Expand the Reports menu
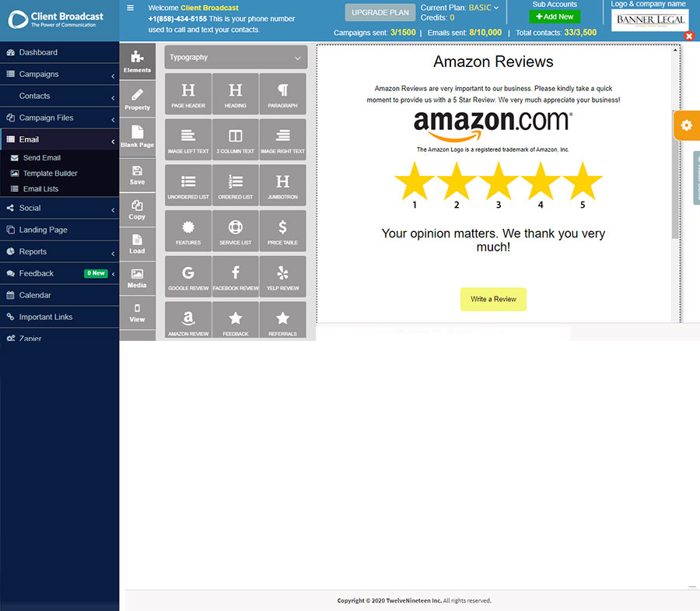Screen dimensions: 700x611 pos(59,251)
